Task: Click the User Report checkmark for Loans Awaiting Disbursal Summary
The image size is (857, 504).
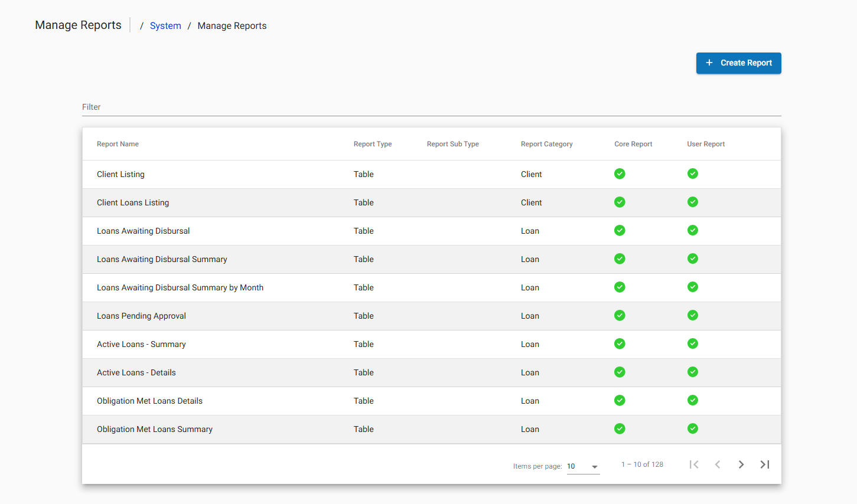Action: click(x=693, y=258)
